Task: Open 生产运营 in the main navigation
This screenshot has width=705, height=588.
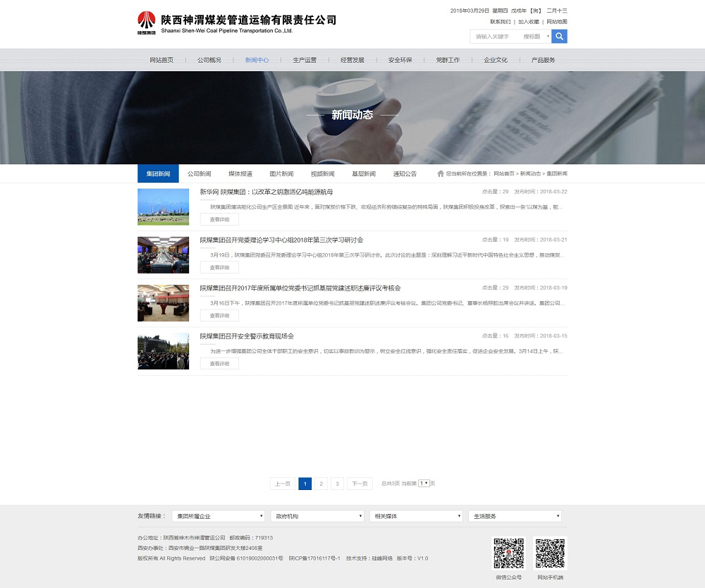Action: point(305,60)
